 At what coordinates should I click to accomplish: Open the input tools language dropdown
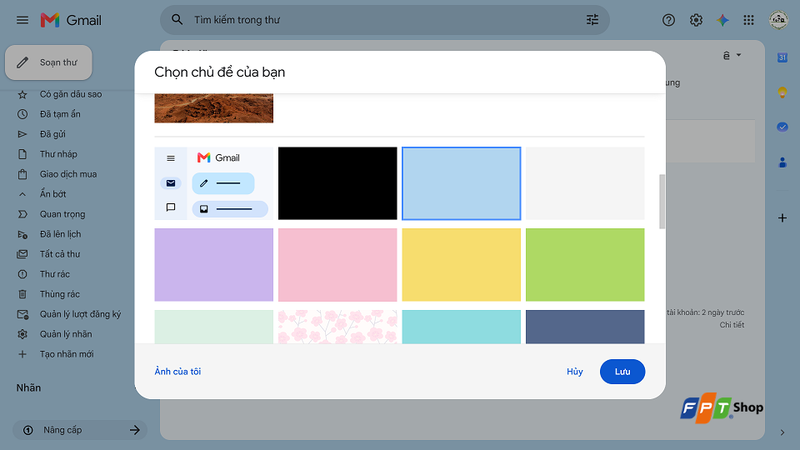point(732,55)
